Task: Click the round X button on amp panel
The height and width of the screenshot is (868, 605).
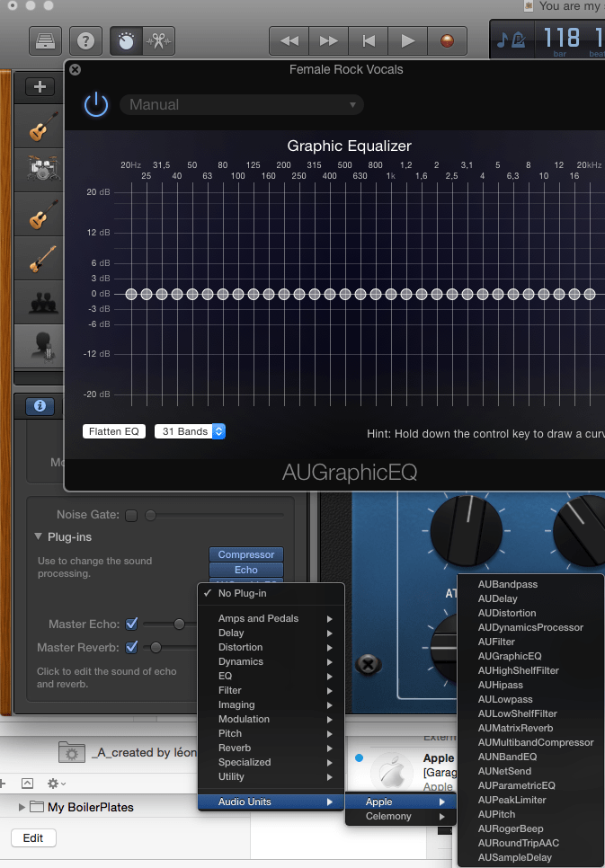Action: (x=368, y=664)
